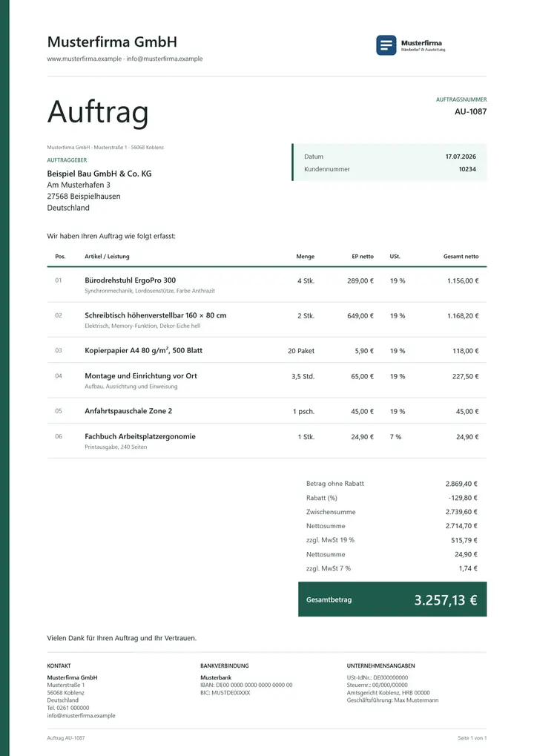The image size is (534, 756).
Task: Click unit price 649,00 €
Action: point(360,316)
